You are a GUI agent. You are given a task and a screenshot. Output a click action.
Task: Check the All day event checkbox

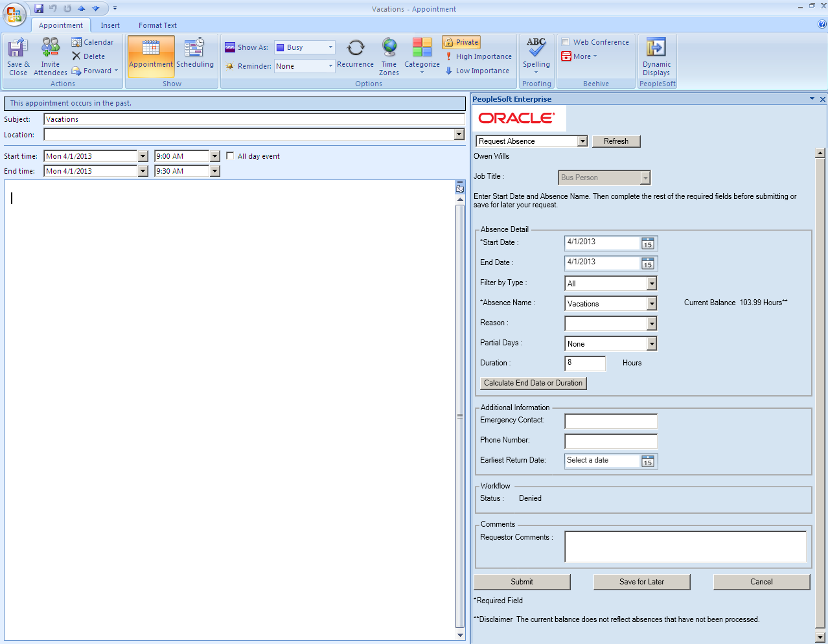(x=230, y=156)
